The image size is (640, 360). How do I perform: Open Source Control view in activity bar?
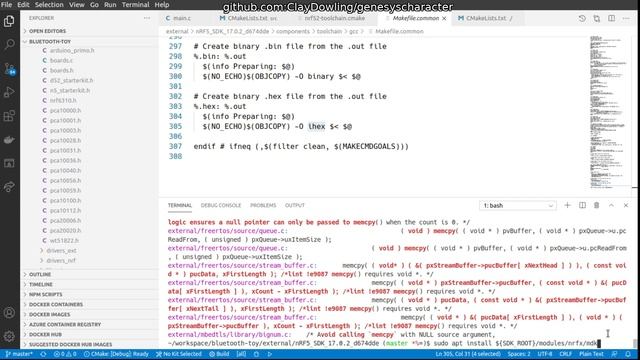[9, 68]
